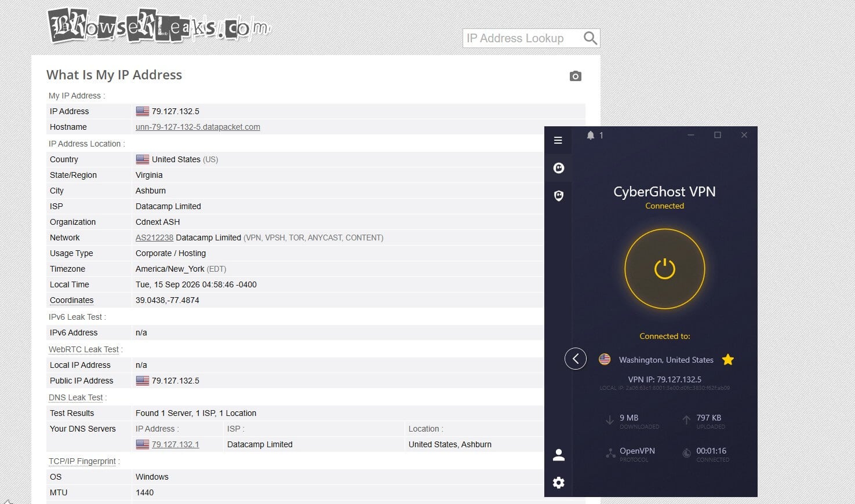Open the AS212238 network link
This screenshot has height=504, width=855.
pyautogui.click(x=154, y=238)
